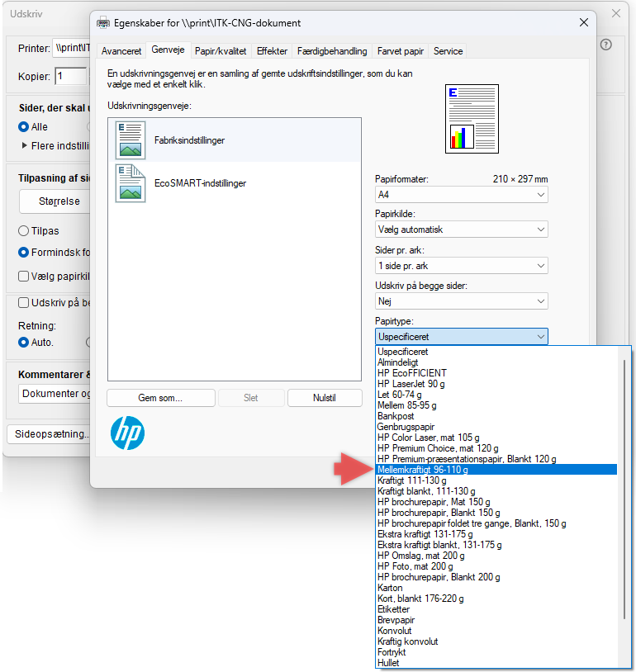This screenshot has height=672, width=636.
Task: Switch to the Effekter tab
Action: pos(272,51)
